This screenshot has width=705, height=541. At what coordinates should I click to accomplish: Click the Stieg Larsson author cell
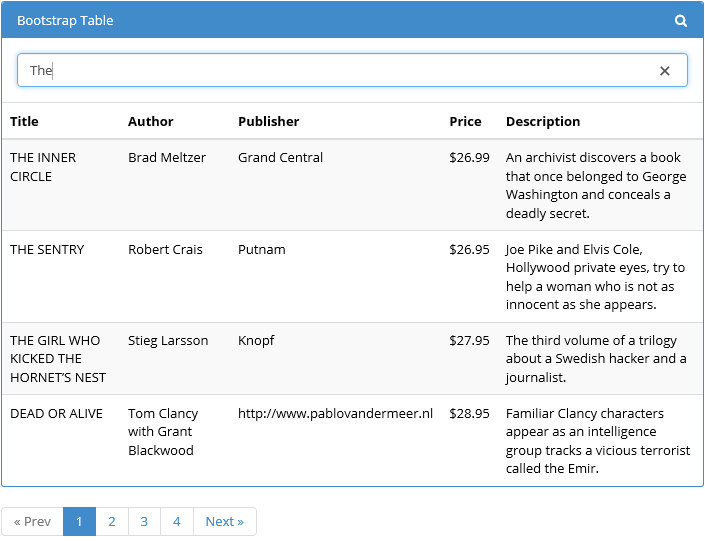(x=168, y=340)
